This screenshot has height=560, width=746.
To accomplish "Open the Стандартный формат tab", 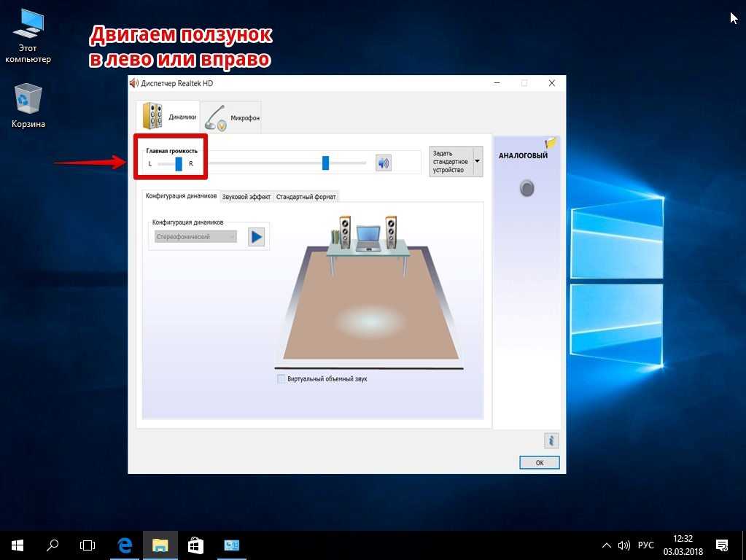I will [x=306, y=197].
